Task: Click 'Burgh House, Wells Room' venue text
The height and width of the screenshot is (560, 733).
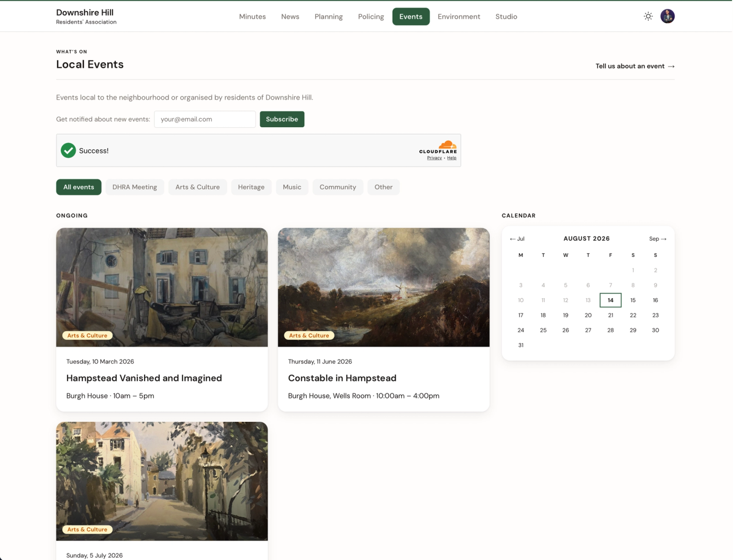Action: (329, 396)
